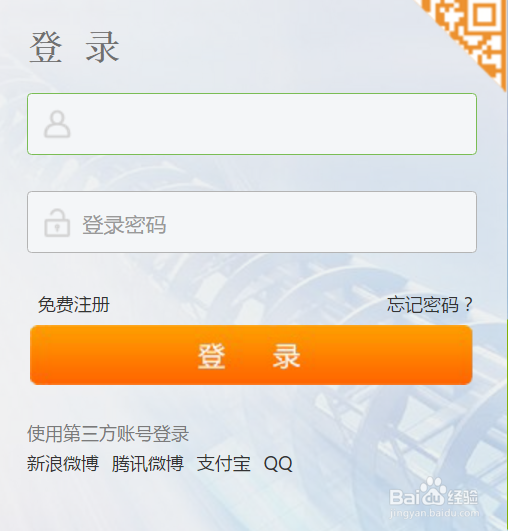
Task: Click the 登录 heading at the top
Action: pos(74,47)
